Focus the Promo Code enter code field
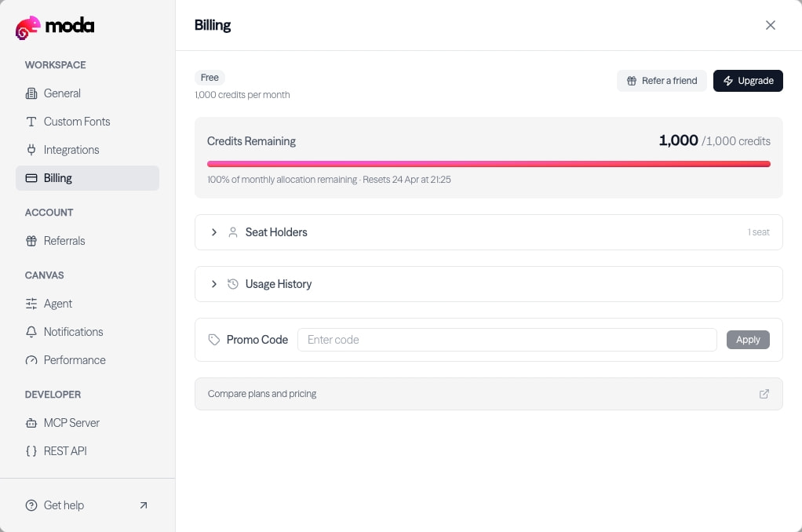 (x=507, y=340)
